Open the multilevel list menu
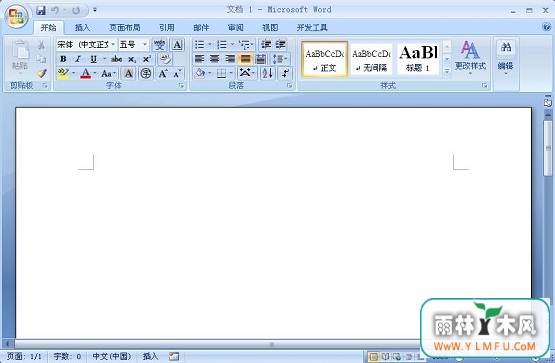 click(x=246, y=45)
